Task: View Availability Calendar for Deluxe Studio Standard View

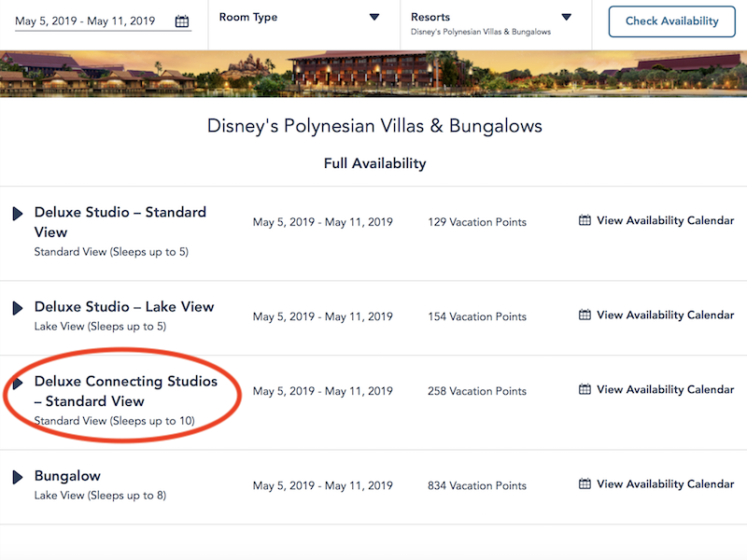Action: (x=665, y=220)
